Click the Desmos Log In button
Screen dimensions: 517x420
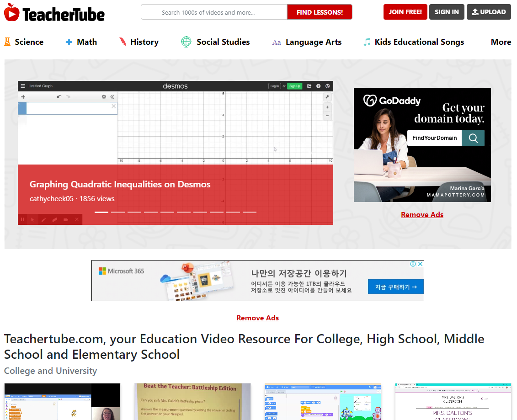(275, 86)
